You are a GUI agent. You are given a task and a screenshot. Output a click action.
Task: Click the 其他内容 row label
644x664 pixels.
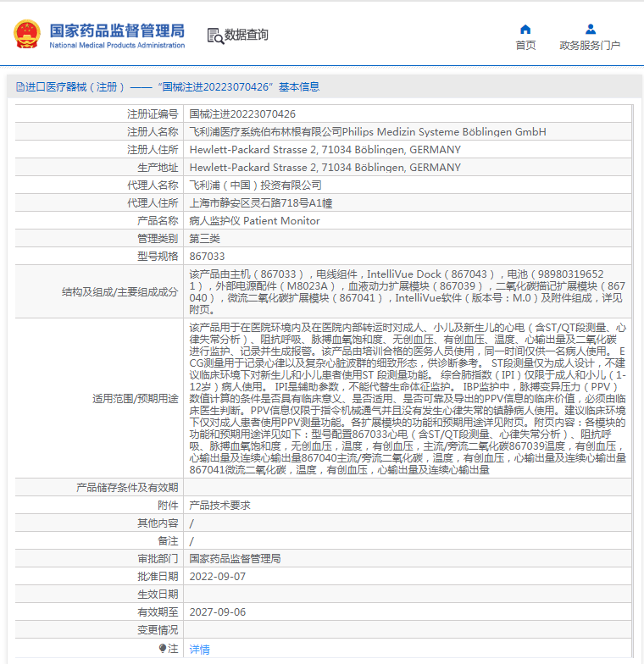tap(158, 523)
